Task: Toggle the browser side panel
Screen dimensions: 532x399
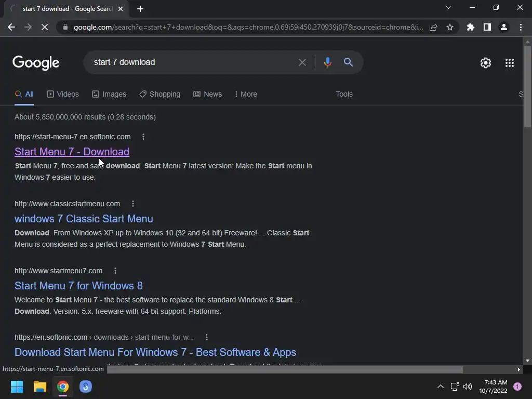Action: (487, 27)
